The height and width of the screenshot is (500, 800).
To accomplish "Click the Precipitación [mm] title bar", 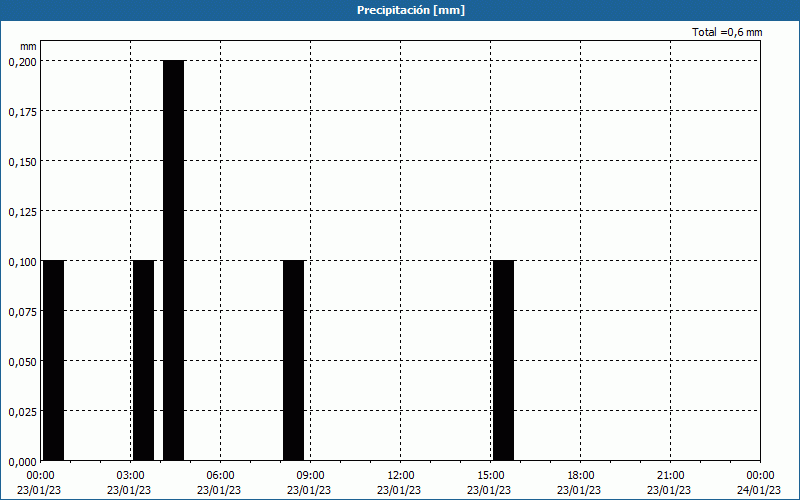I will pyautogui.click(x=400, y=10).
